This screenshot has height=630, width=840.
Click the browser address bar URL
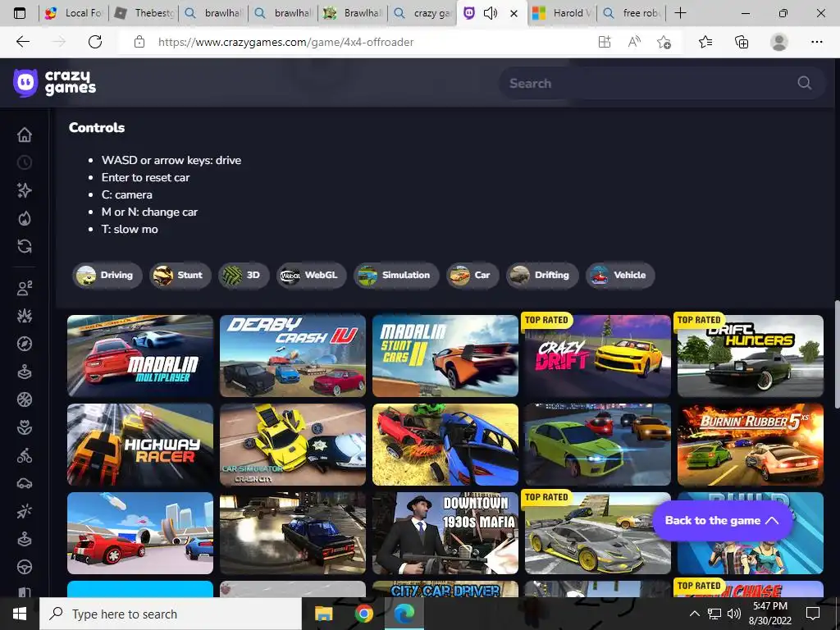(285, 42)
